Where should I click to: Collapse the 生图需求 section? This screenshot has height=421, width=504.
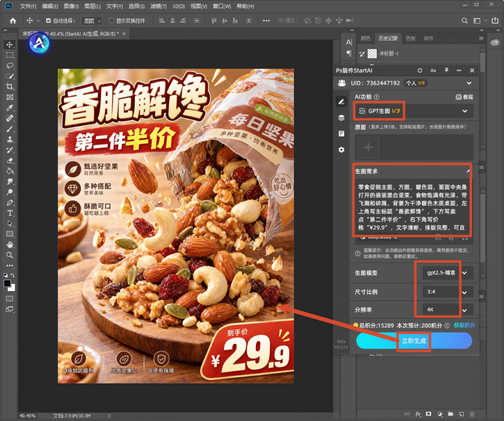coord(469,171)
